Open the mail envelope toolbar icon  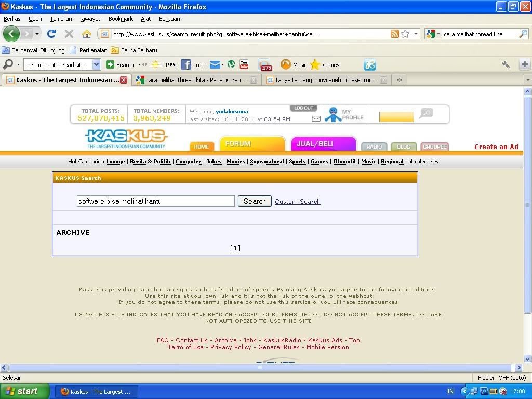(x=215, y=64)
